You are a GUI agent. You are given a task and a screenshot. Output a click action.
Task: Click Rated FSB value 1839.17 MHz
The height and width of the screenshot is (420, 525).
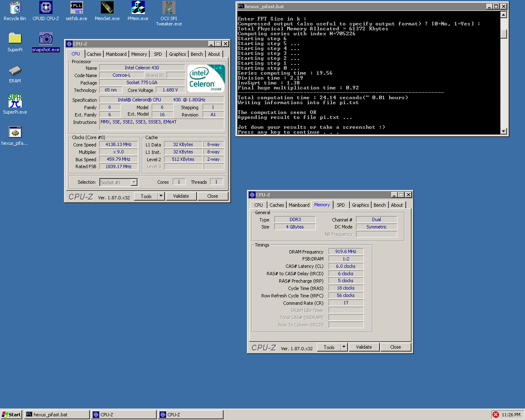(x=119, y=167)
